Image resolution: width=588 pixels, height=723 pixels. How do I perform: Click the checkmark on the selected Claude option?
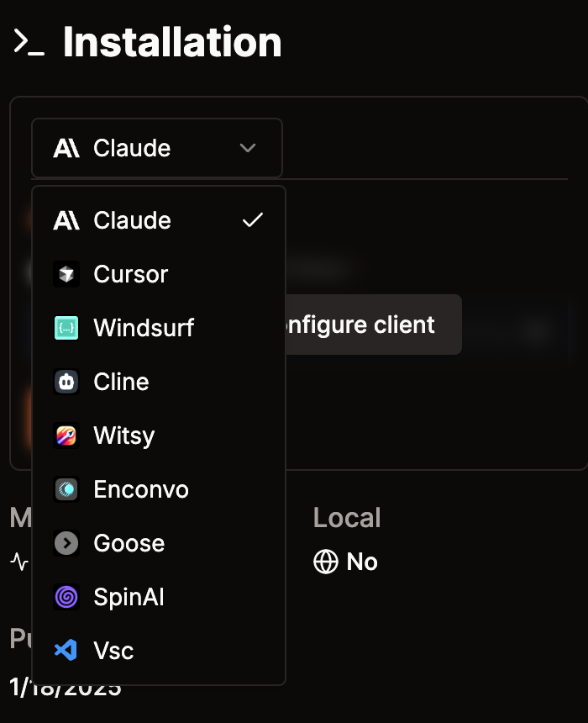click(253, 220)
